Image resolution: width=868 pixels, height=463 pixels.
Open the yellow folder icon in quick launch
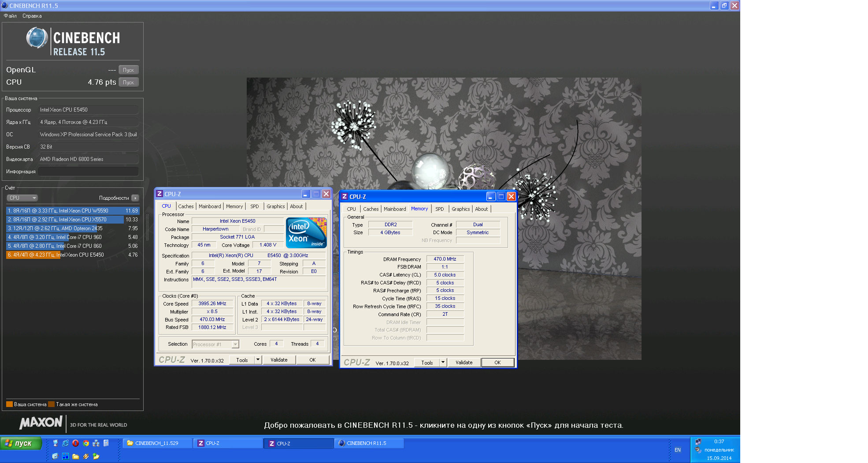(75, 456)
